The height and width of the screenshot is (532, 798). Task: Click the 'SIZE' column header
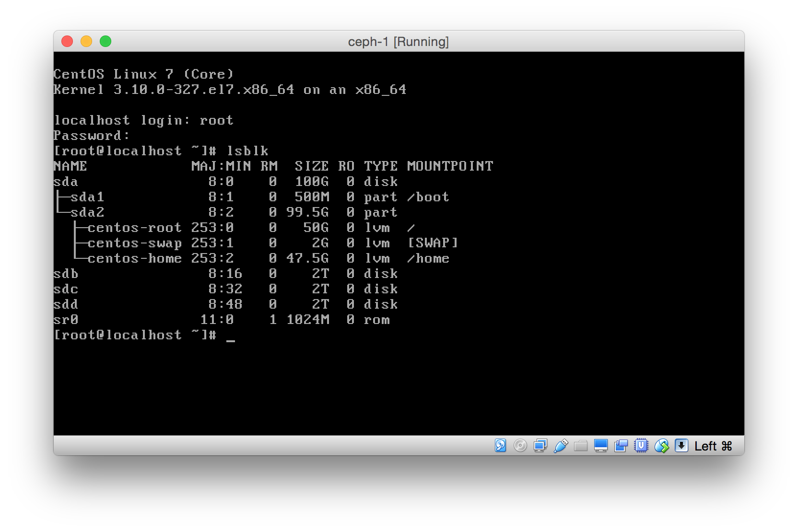tap(312, 166)
